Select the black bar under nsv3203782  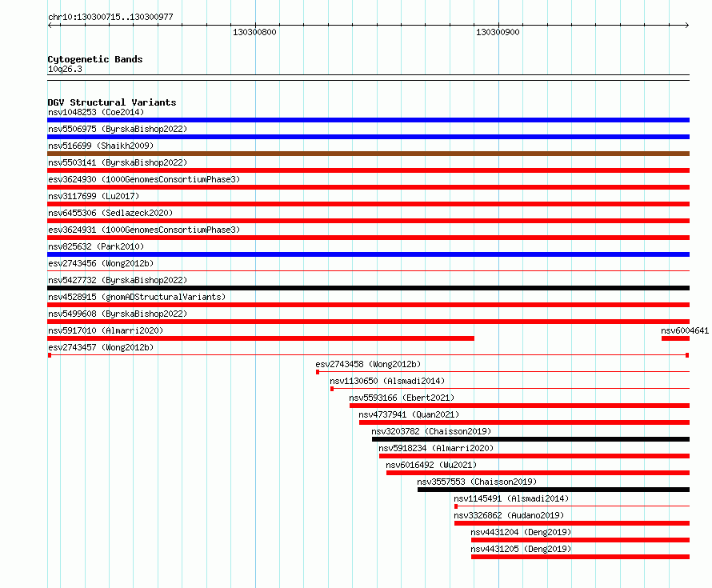(x=531, y=439)
